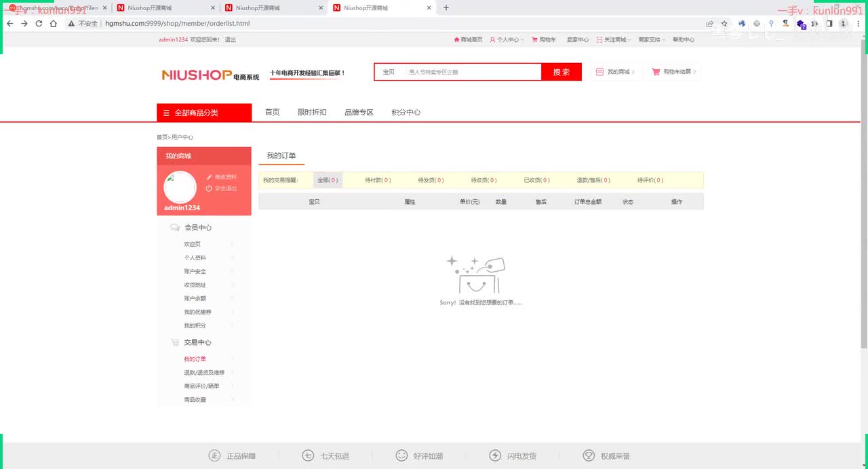Click the share page icon in address bar
Screen dimensions: 868x469
[x=710, y=23]
